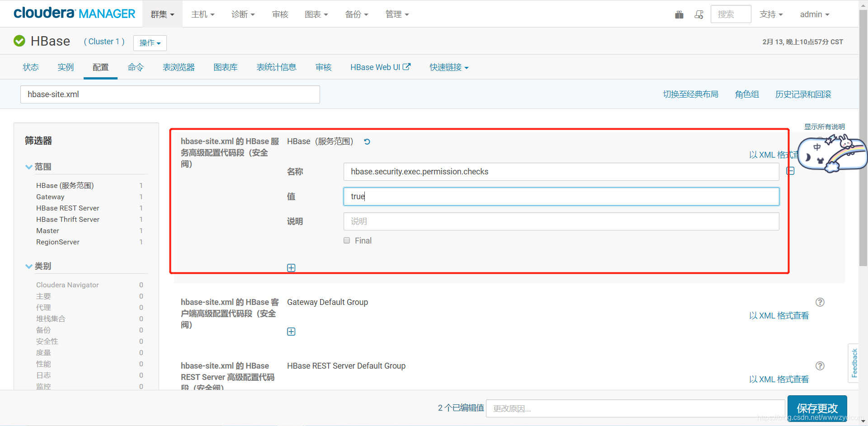The width and height of the screenshot is (868, 426).
Task: Filter by RegionServer scope
Action: click(x=58, y=242)
